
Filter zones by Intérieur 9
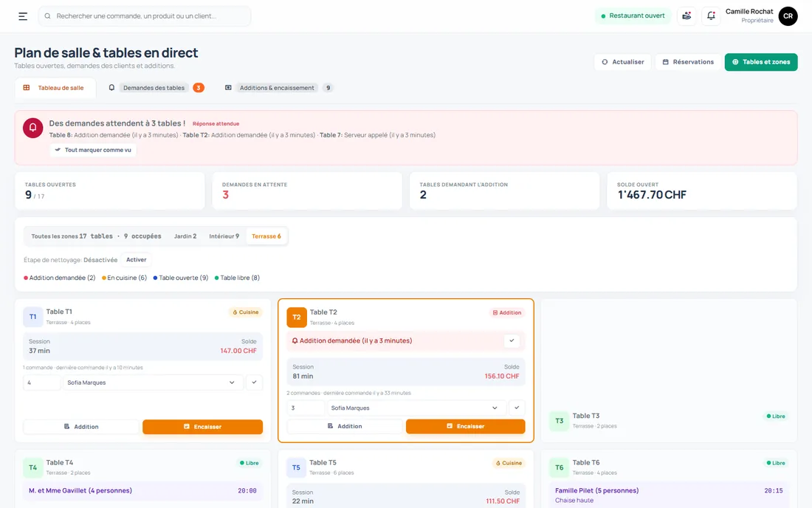click(224, 236)
